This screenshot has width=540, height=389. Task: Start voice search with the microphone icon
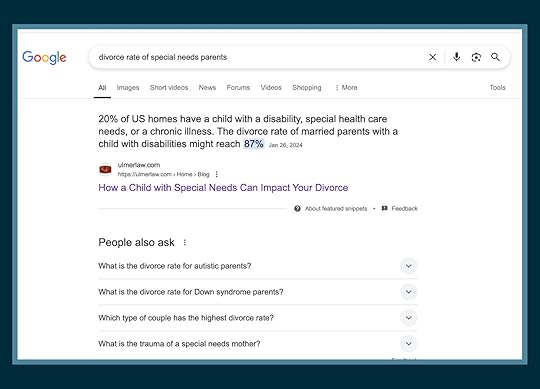tap(456, 57)
